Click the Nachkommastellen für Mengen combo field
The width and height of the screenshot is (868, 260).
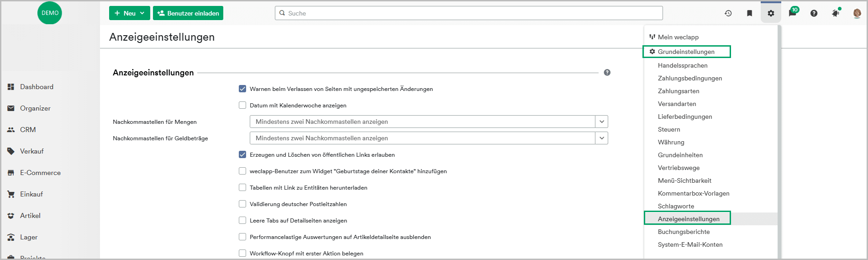(429, 122)
